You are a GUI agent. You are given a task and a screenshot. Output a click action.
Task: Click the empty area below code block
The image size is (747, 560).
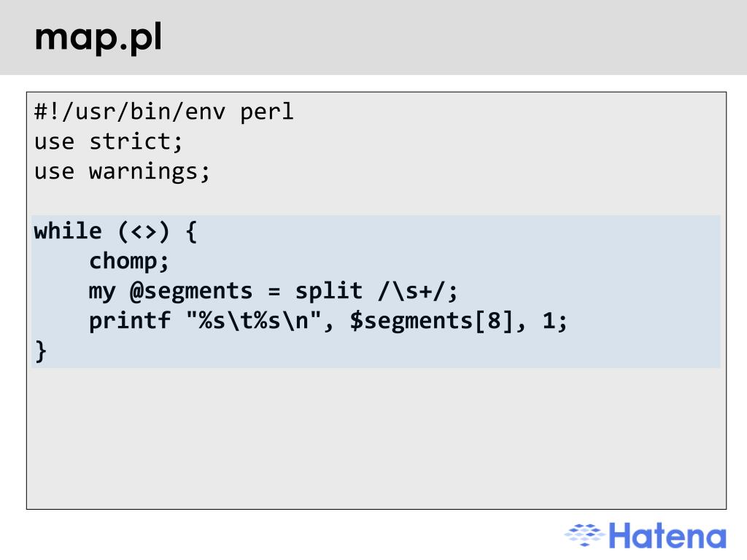(x=376, y=438)
